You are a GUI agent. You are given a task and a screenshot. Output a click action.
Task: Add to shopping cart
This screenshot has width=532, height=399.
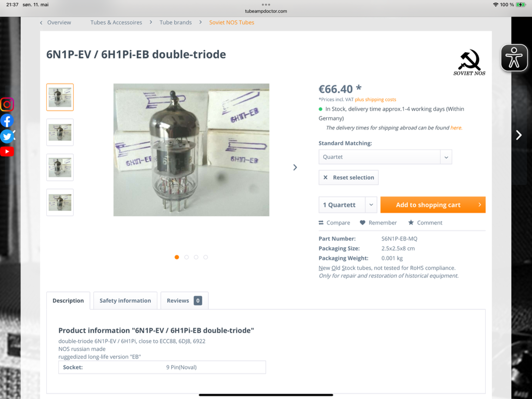pos(433,205)
